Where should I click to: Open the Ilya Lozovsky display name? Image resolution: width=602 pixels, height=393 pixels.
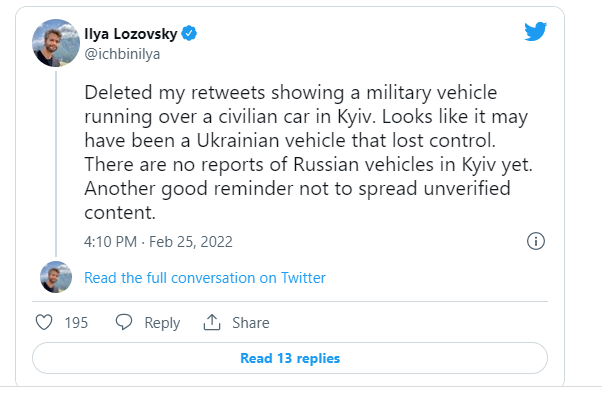point(131,34)
